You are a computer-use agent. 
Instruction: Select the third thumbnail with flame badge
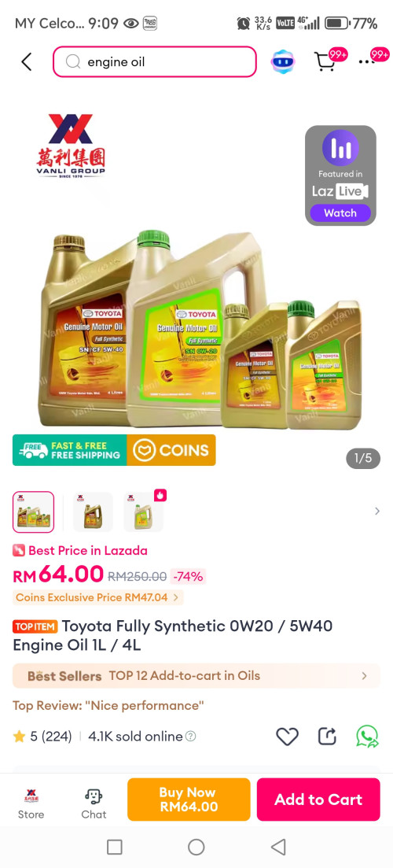(x=144, y=512)
